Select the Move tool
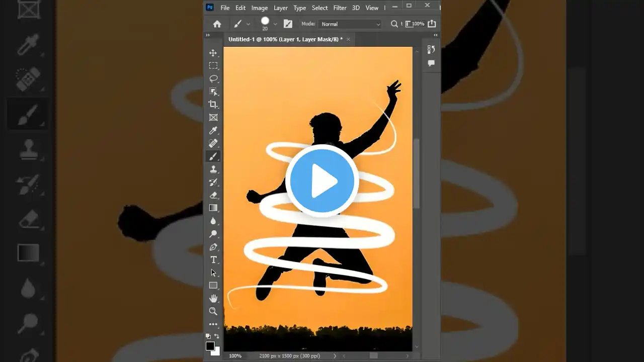This screenshot has height=362, width=644. [x=213, y=53]
